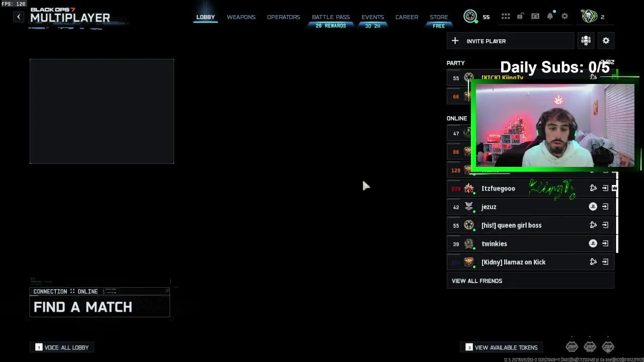This screenshot has height=362, width=644.
Task: Click the 26 REWARDS badge under Battle Pass
Action: pos(331,26)
